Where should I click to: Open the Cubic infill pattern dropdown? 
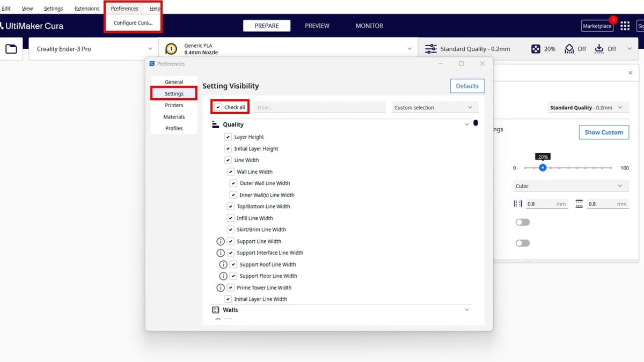click(570, 186)
